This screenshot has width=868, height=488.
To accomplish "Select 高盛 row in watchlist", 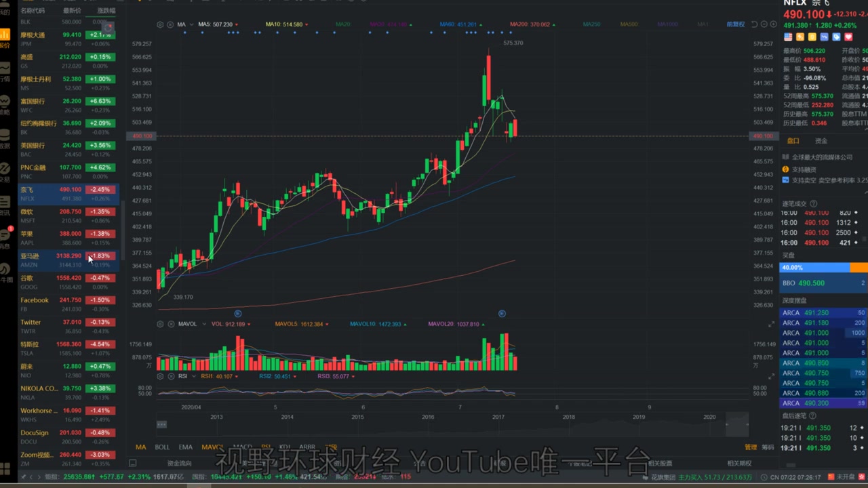I will click(68, 61).
